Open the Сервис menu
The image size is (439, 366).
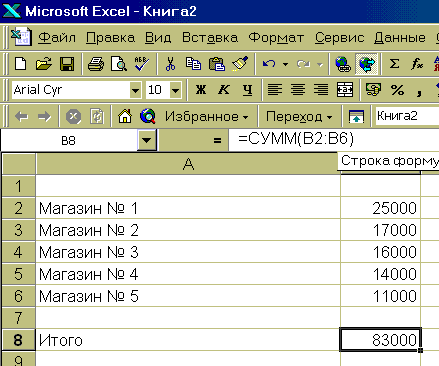coord(339,38)
